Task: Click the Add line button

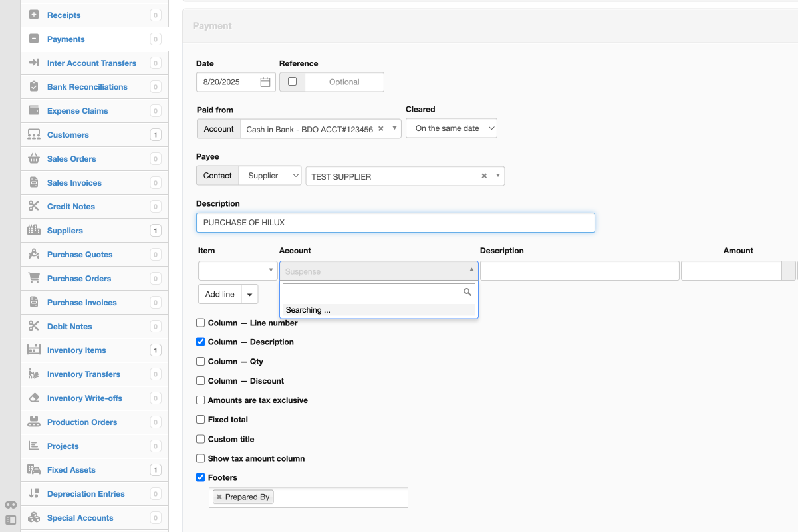Action: tap(219, 294)
